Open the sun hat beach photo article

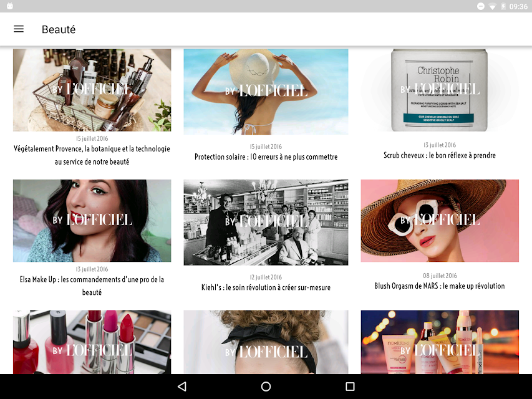click(266, 92)
